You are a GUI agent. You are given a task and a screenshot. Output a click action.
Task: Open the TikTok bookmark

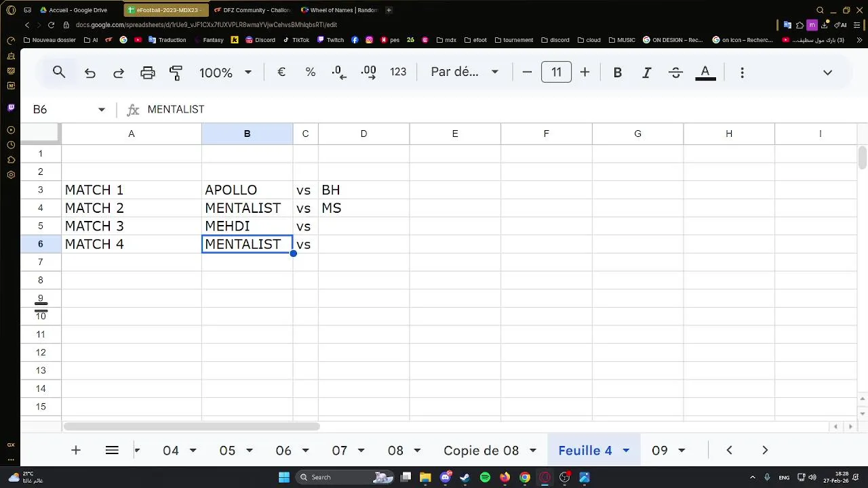click(296, 40)
